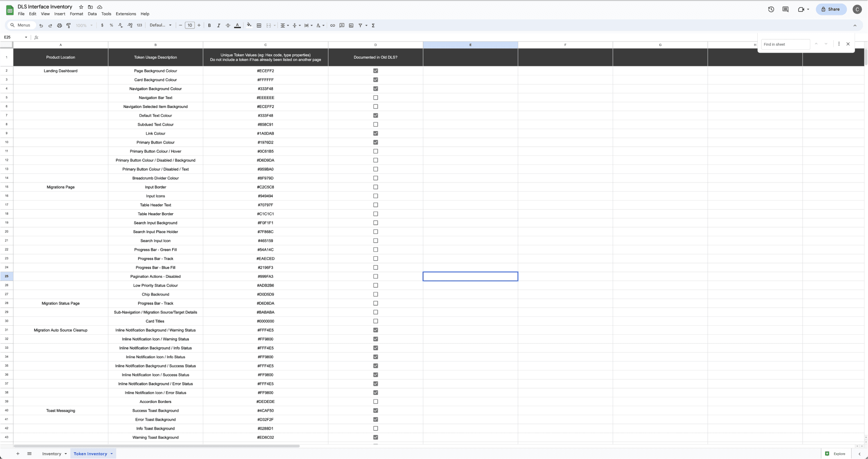Screen dimensions: 868x459
Task: Select the Paint format tool
Action: (69, 26)
